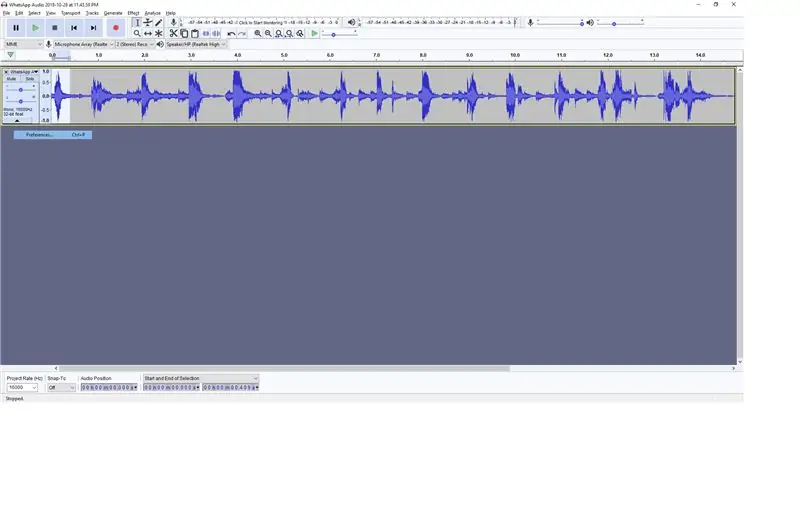This screenshot has width=800, height=524.
Task: Fit the whole project in the window
Action: pos(290,34)
